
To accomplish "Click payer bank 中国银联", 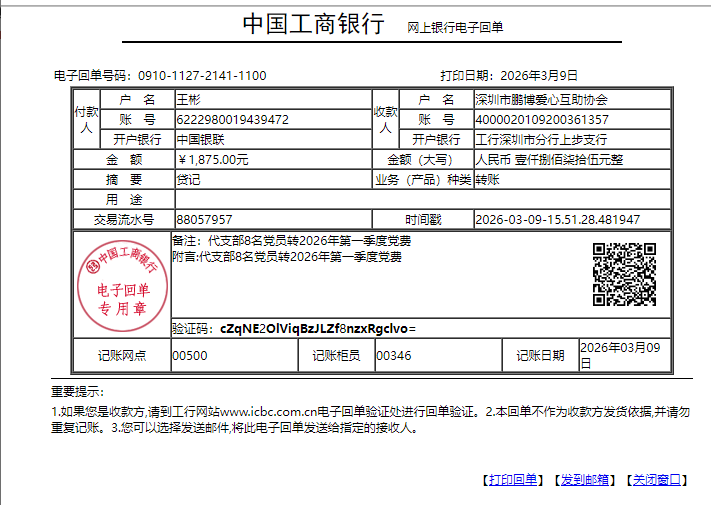I will pos(200,140).
